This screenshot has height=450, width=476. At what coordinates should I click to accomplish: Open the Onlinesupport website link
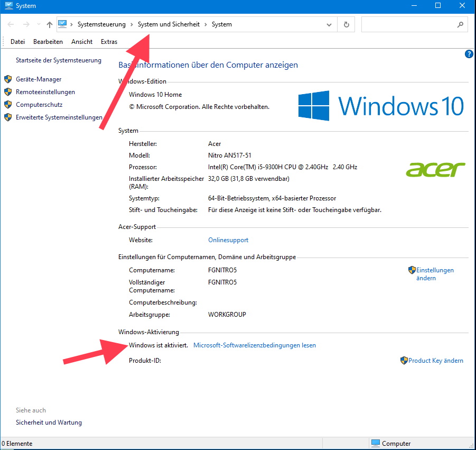coord(228,240)
